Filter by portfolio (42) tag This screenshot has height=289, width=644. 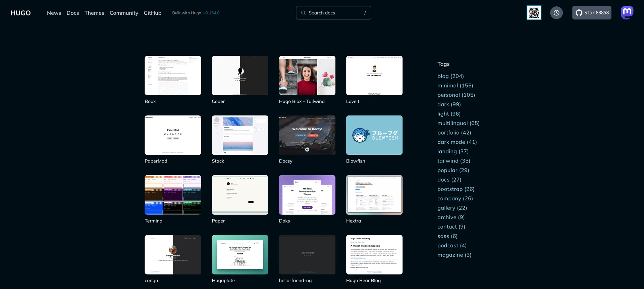pyautogui.click(x=454, y=133)
